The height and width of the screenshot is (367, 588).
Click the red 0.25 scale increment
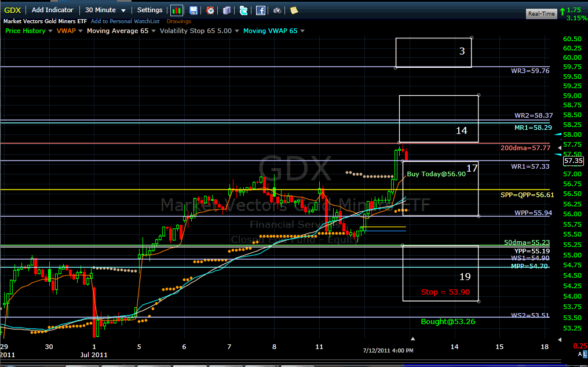click(x=580, y=346)
